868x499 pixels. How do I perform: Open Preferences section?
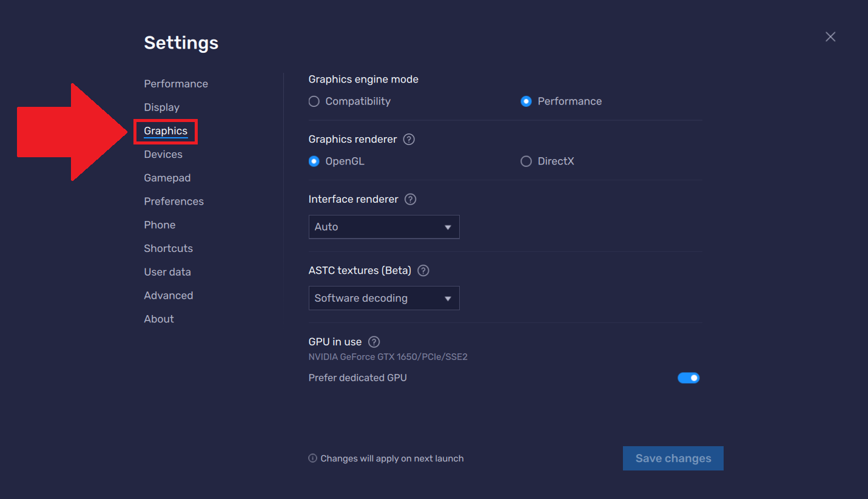coord(173,202)
